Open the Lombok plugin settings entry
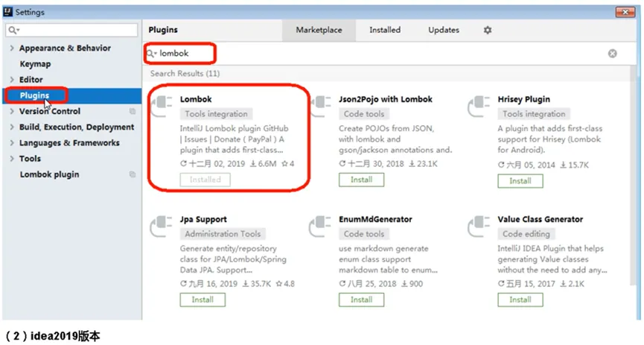 click(49, 174)
